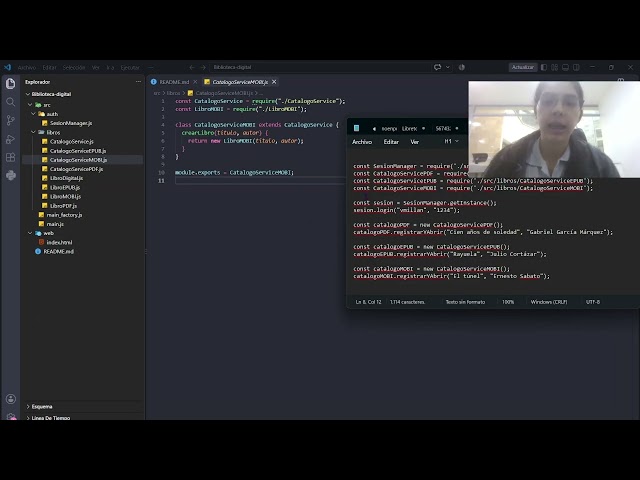Open CatalogoServiceEPUB.js in Explorer
Screen dimensions: 640x480
point(78,151)
